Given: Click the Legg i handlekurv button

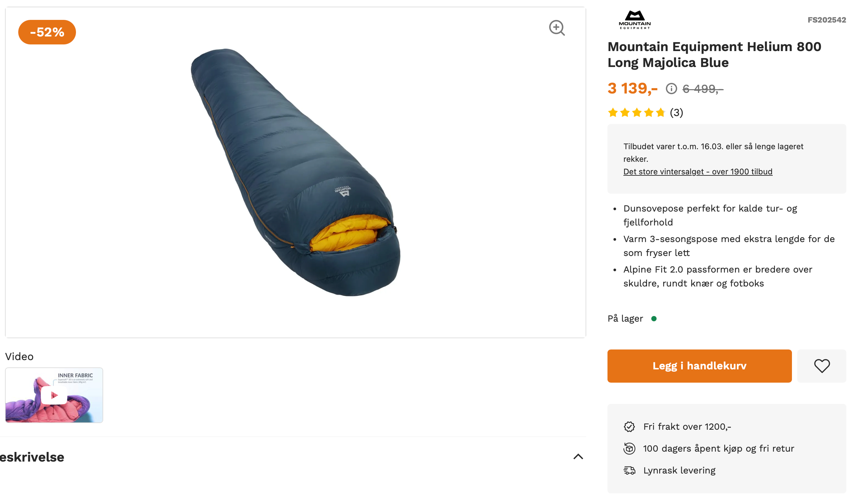Looking at the screenshot, I should (x=699, y=366).
